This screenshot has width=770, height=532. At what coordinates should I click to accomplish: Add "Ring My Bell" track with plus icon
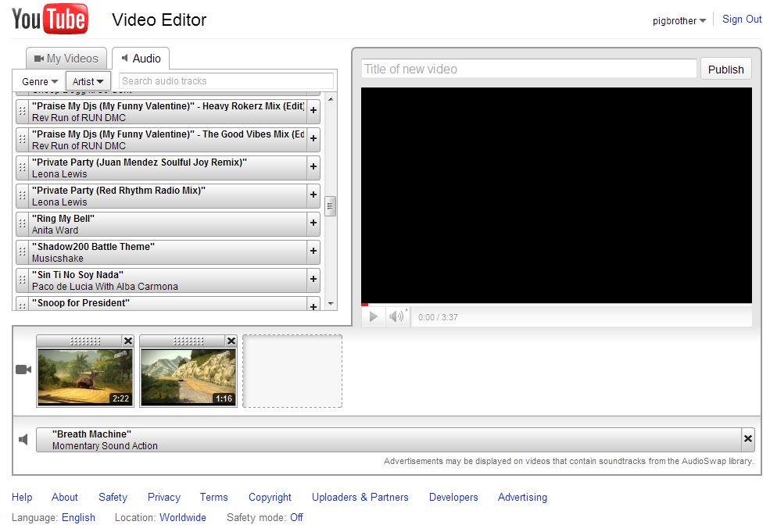pos(313,223)
